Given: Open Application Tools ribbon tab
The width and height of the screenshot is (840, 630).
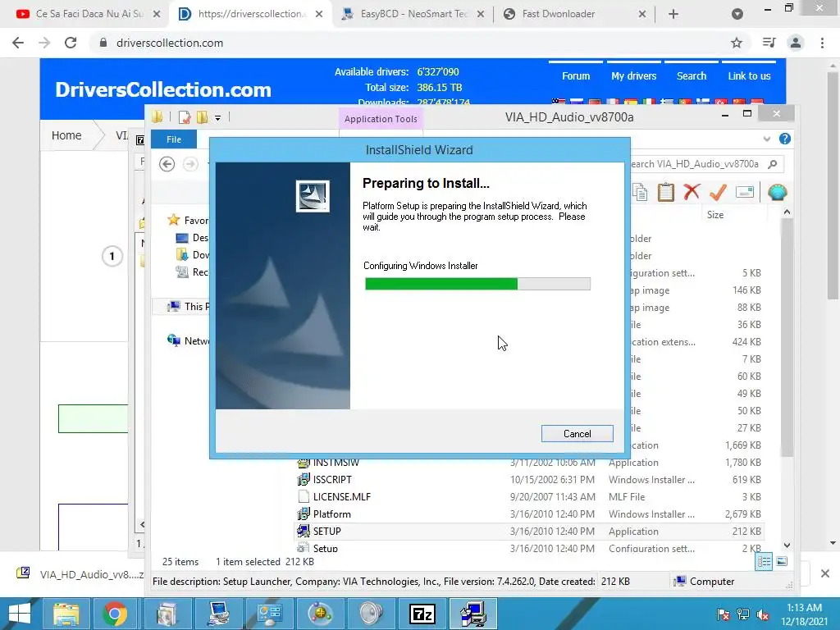Looking at the screenshot, I should click(x=381, y=119).
